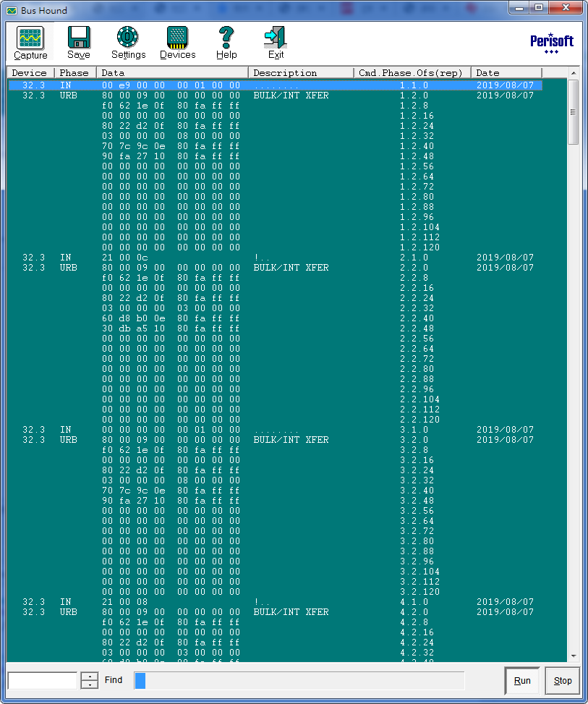Click data line at offset 2.2.40
The height and width of the screenshot is (704, 588).
point(171,318)
